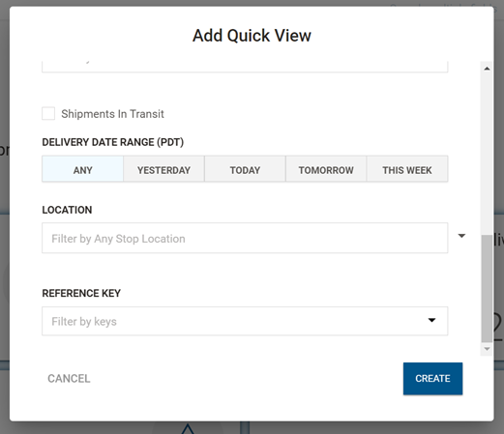This screenshot has width=504, height=434.
Task: Expand the Reference Key dropdown arrow
Action: click(431, 320)
